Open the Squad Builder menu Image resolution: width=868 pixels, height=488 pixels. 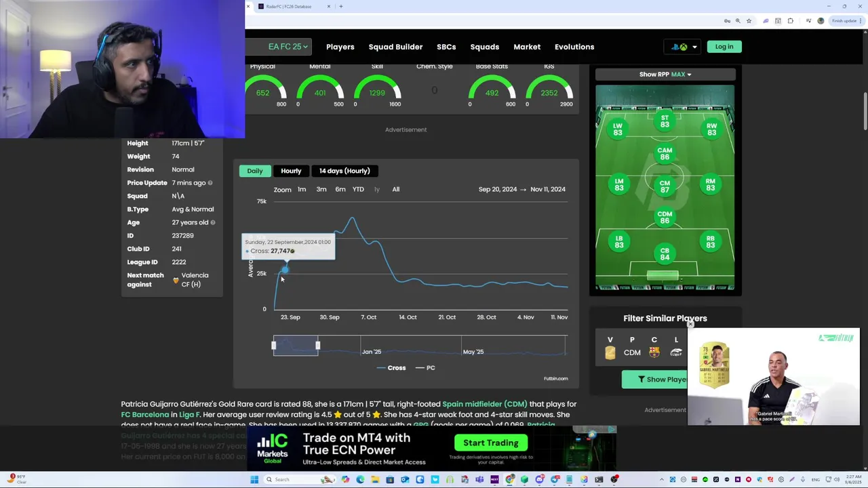[x=395, y=47]
